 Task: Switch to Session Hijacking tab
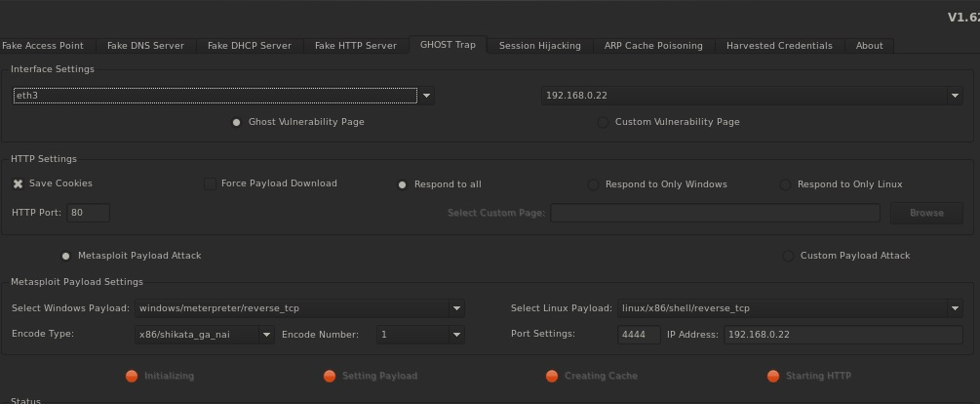pos(539,46)
